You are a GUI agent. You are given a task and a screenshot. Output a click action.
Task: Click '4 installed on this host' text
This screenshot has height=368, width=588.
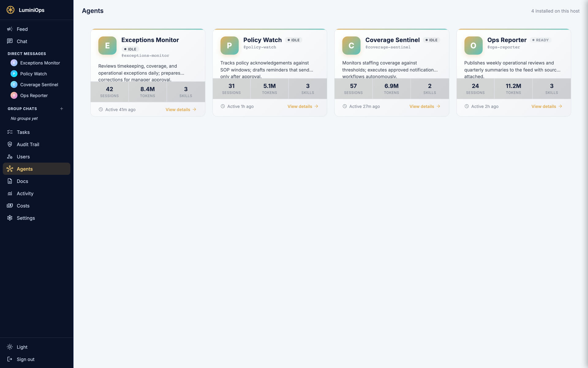(555, 11)
